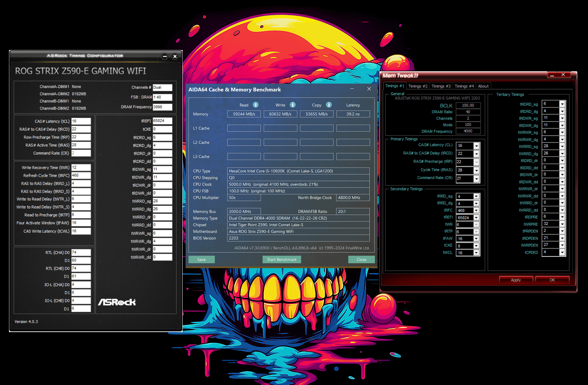Click the Memory Copy result 53655 MB/s

pos(317,114)
